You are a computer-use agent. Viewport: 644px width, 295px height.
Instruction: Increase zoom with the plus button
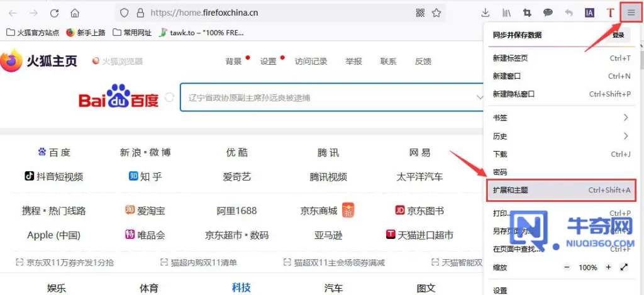point(608,267)
